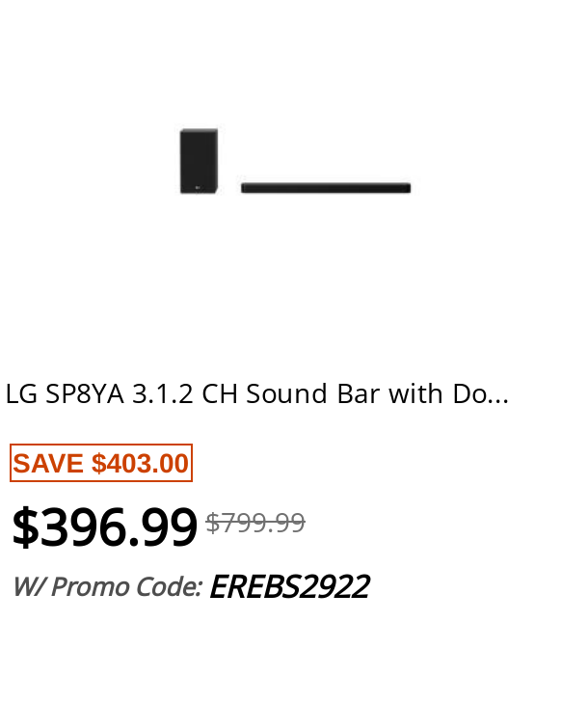Open the LG SP8YA 3.1.2 CH Sound Bar title

[256, 394]
